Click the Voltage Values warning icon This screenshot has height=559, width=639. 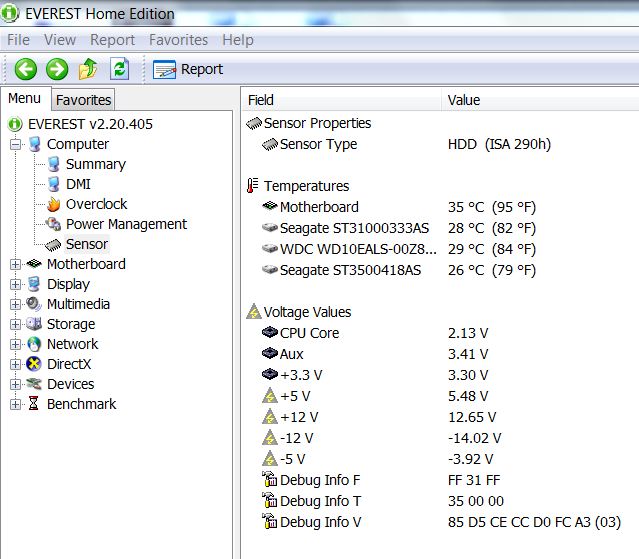[254, 311]
